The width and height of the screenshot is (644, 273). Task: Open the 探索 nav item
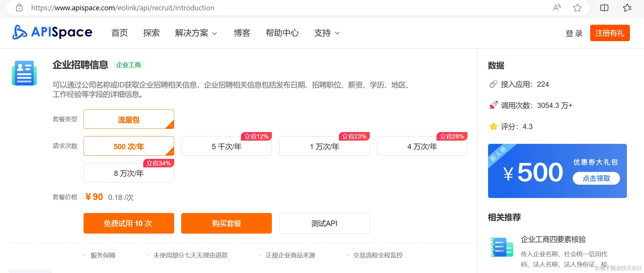tap(152, 33)
